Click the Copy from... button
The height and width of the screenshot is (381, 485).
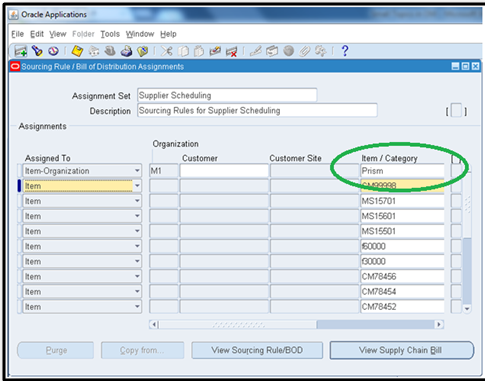142,350
